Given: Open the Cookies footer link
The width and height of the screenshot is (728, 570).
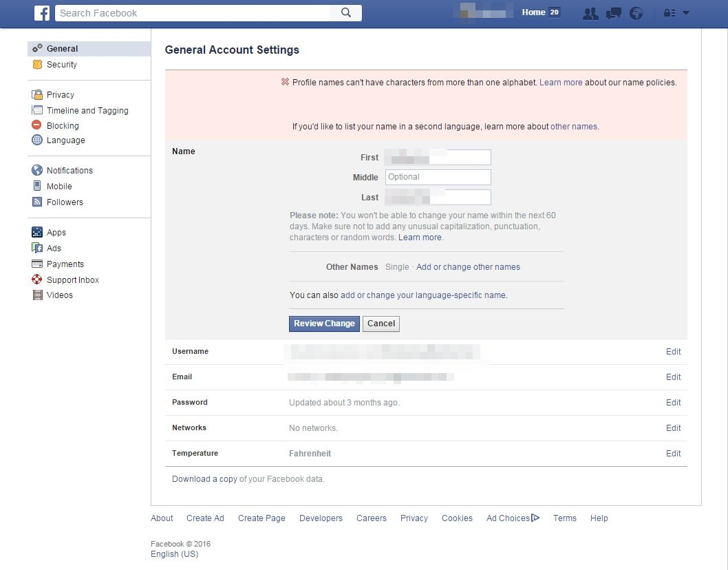Looking at the screenshot, I should point(457,518).
